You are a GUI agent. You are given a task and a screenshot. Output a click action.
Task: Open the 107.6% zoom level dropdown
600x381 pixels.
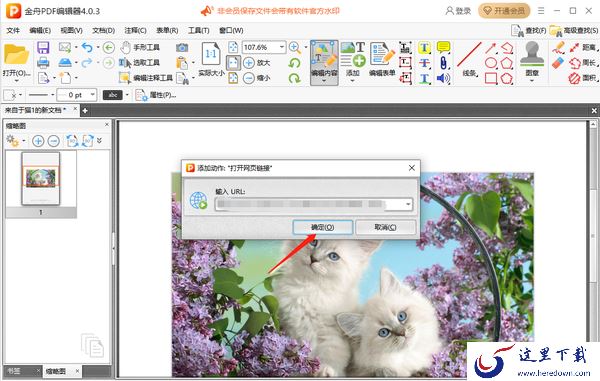coord(282,47)
